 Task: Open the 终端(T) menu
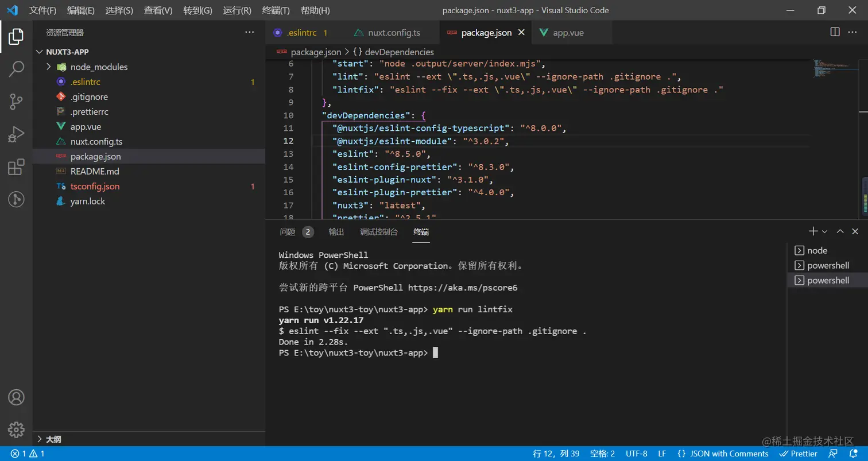pyautogui.click(x=276, y=10)
